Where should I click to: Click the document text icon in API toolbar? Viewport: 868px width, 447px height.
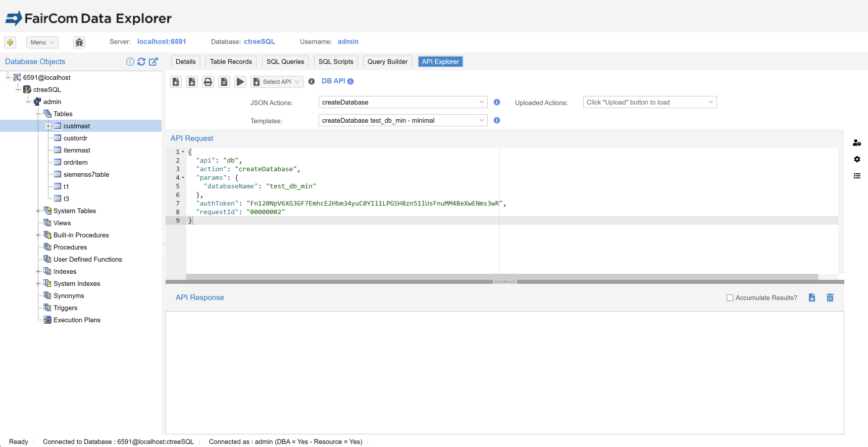[x=224, y=82]
